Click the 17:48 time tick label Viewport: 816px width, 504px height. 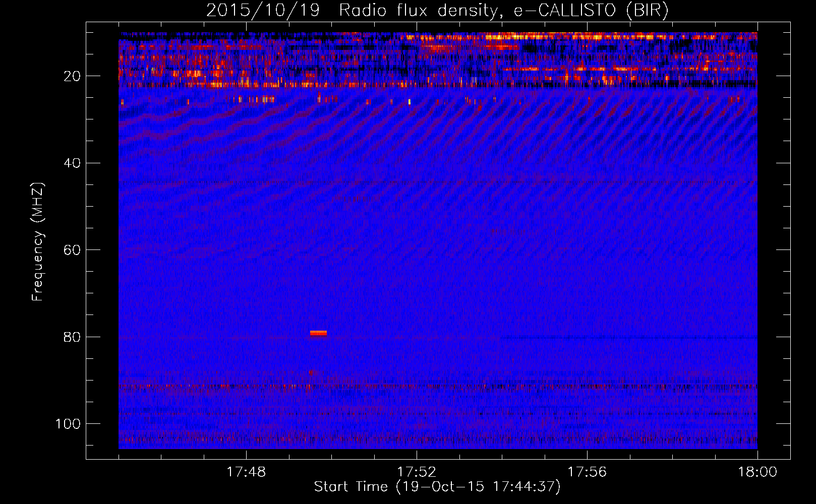(x=246, y=472)
